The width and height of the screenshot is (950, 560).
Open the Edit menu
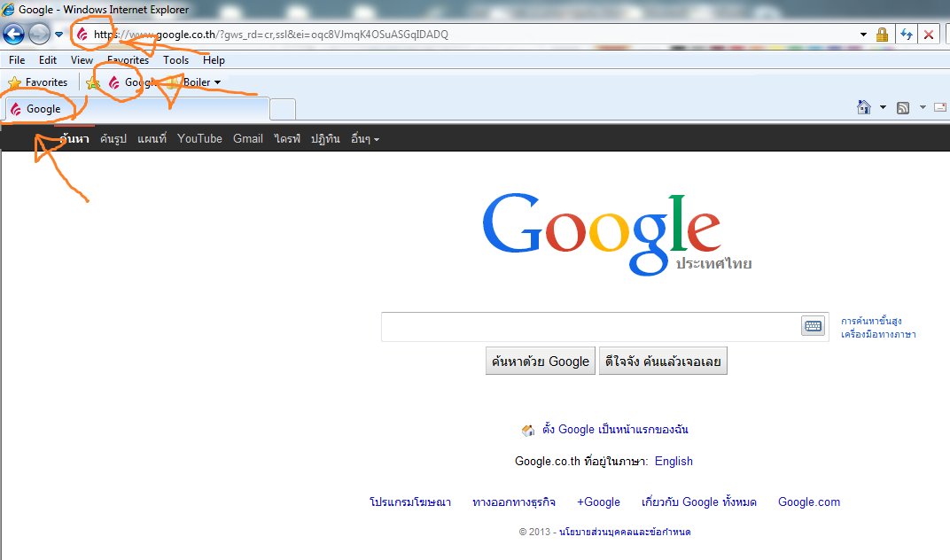point(48,60)
